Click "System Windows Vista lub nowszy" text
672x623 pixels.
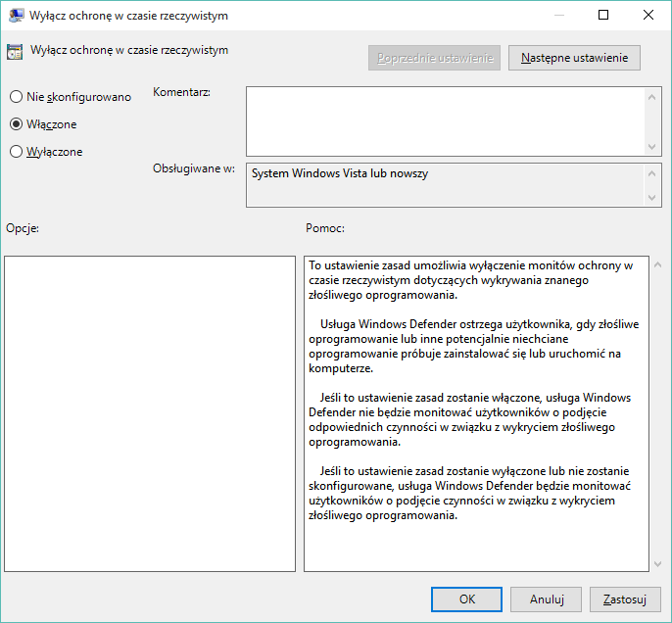tap(340, 173)
